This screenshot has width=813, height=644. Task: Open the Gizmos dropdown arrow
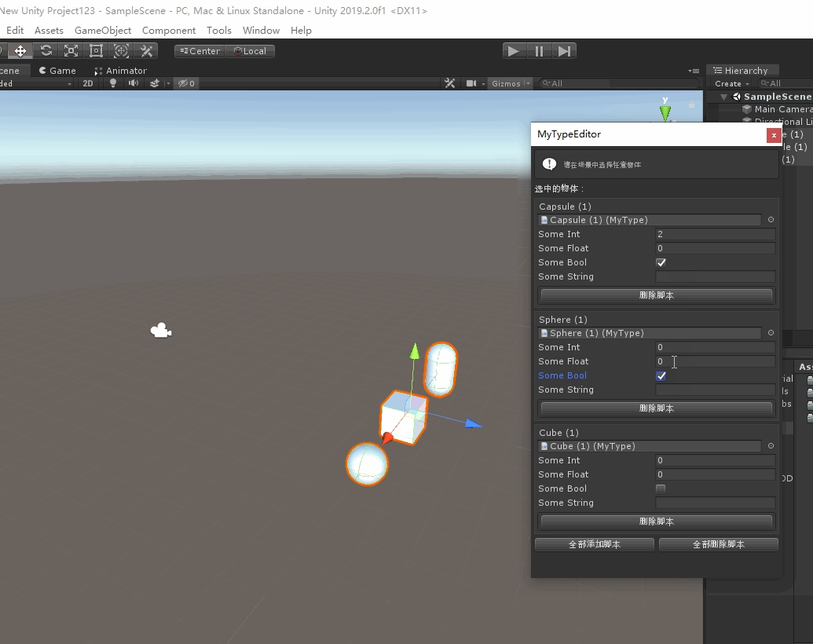pos(528,83)
